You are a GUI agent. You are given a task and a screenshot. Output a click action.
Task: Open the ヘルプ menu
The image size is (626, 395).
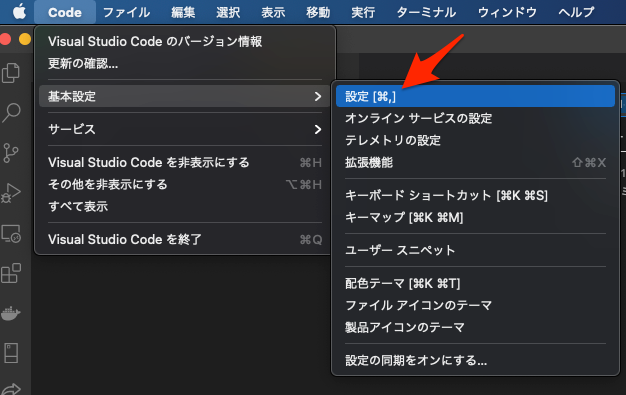576,12
